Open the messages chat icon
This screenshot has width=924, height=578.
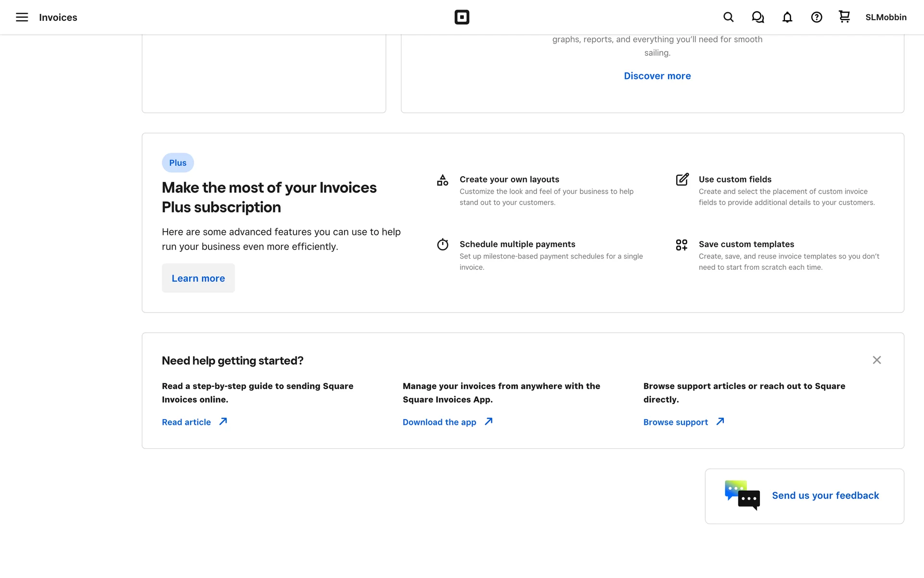tap(757, 17)
